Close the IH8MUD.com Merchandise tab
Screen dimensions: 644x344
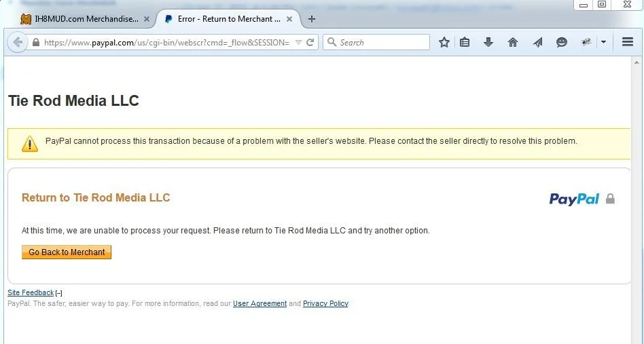click(147, 19)
